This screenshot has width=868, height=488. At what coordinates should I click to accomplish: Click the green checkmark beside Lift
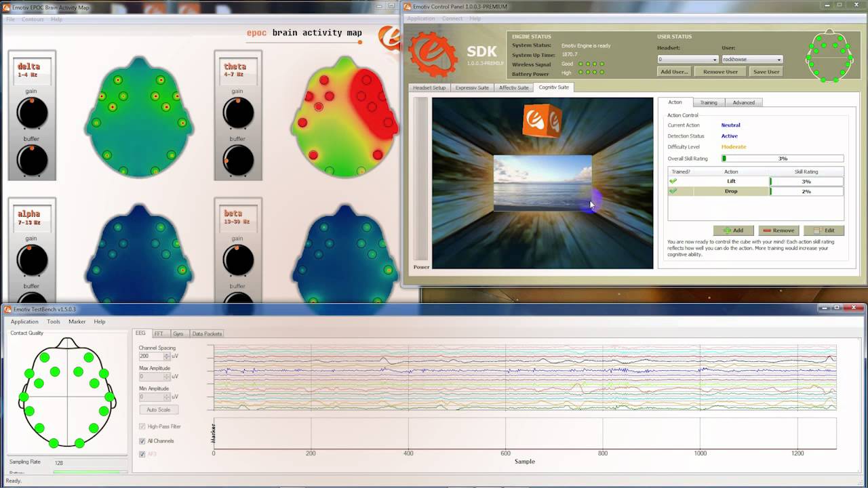[x=673, y=182]
